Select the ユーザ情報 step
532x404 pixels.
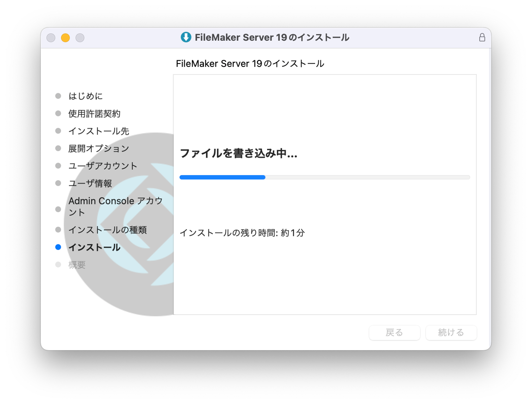pos(90,183)
